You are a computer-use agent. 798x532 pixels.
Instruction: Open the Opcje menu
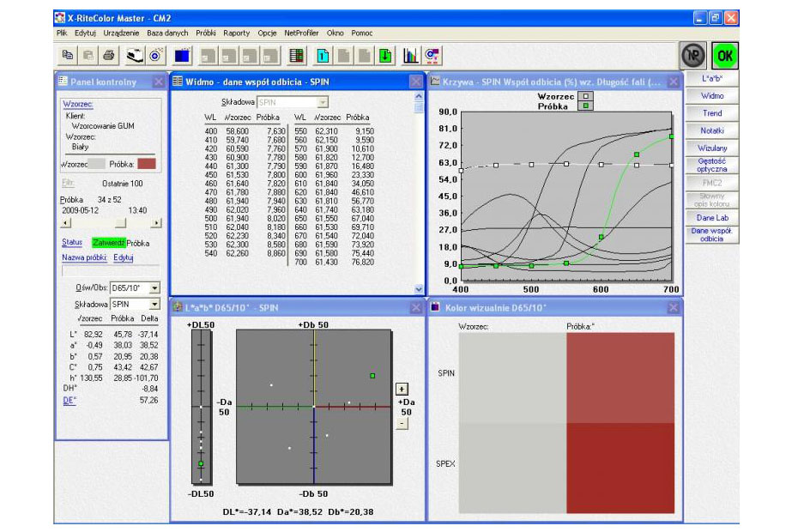pos(267,33)
